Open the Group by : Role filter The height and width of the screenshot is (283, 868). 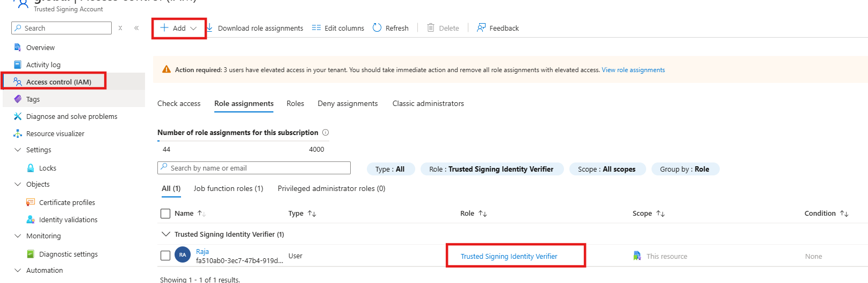click(x=685, y=169)
